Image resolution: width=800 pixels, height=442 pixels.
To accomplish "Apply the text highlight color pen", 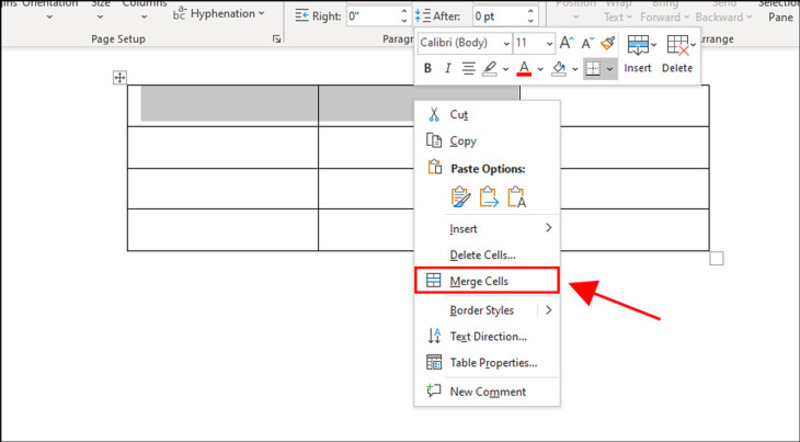I will (x=489, y=69).
